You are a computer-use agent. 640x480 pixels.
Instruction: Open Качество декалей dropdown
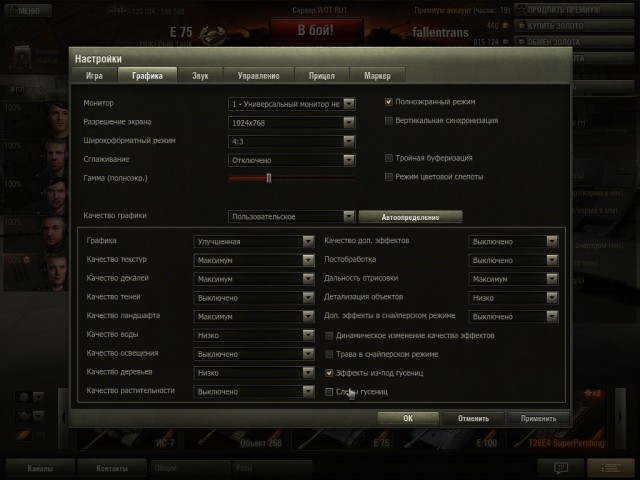click(254, 279)
